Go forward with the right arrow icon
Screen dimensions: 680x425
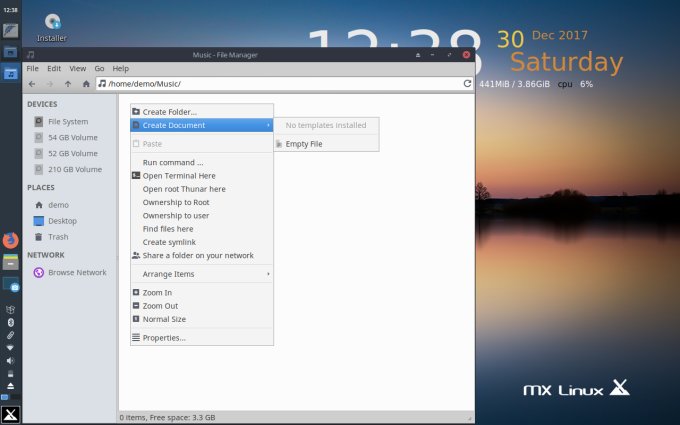50,84
